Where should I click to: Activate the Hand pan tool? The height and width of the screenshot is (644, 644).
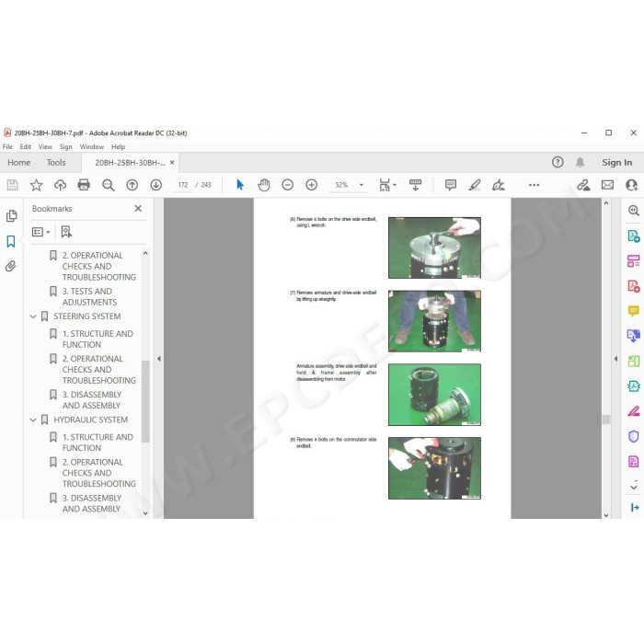(x=264, y=185)
